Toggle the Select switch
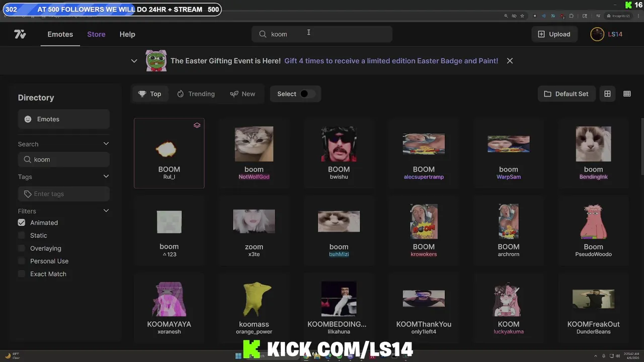The width and height of the screenshot is (644, 362). (308, 94)
